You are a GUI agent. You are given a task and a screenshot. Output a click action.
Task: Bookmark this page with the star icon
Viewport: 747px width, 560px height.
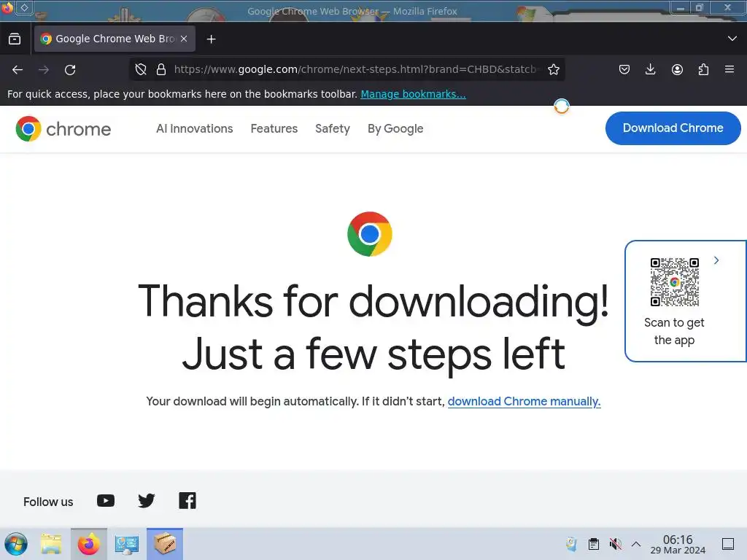[x=554, y=69]
